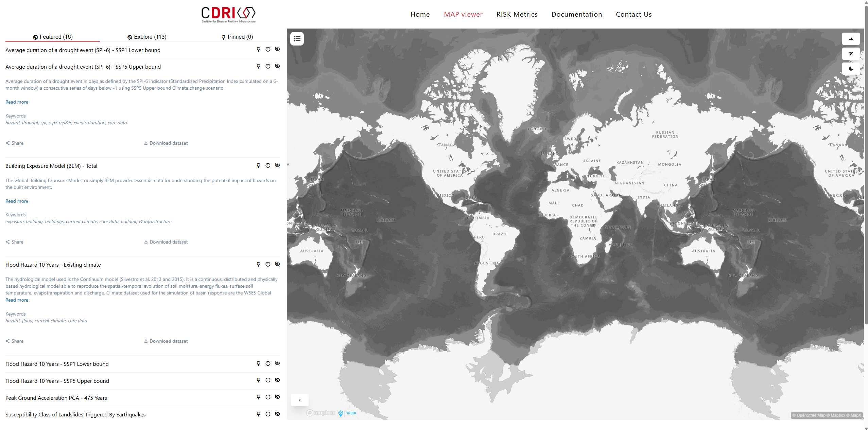Toggle visibility of Landslides Susceptibility layer

pyautogui.click(x=277, y=414)
